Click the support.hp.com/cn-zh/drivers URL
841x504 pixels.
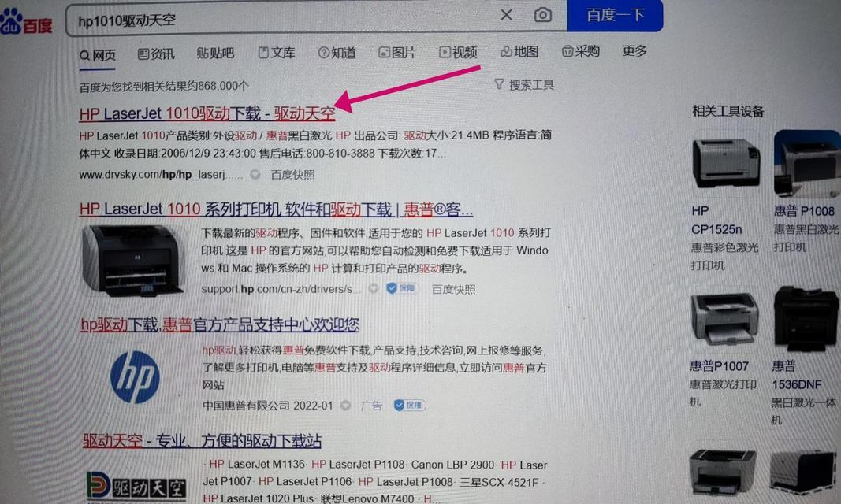coord(281,289)
